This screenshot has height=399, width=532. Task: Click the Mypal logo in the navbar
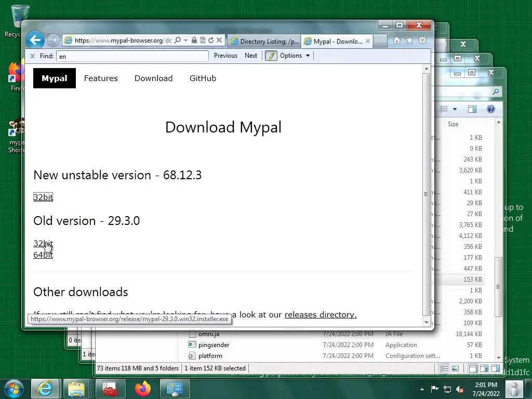coord(54,78)
